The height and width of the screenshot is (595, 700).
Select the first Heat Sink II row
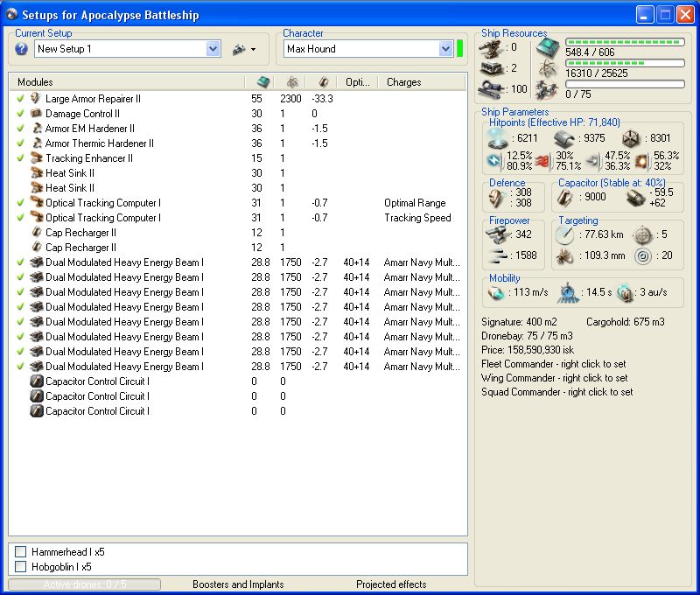70,173
